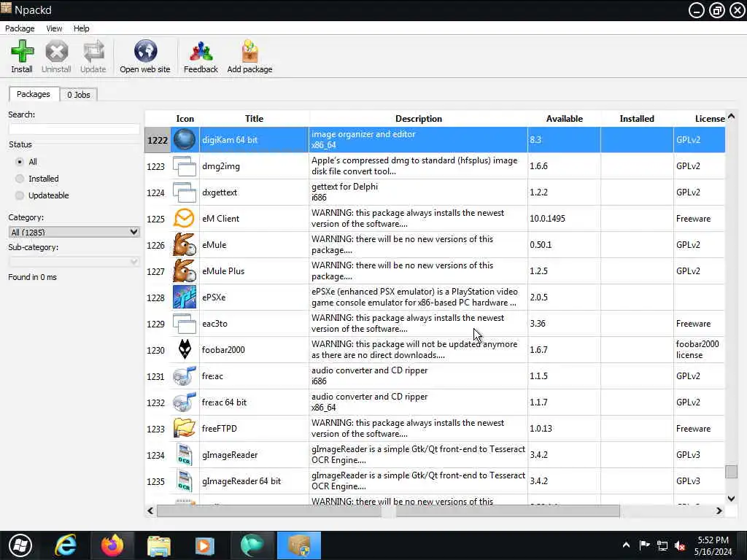Open the media player taskbar icon
The height and width of the screenshot is (560, 747).
coord(205,545)
